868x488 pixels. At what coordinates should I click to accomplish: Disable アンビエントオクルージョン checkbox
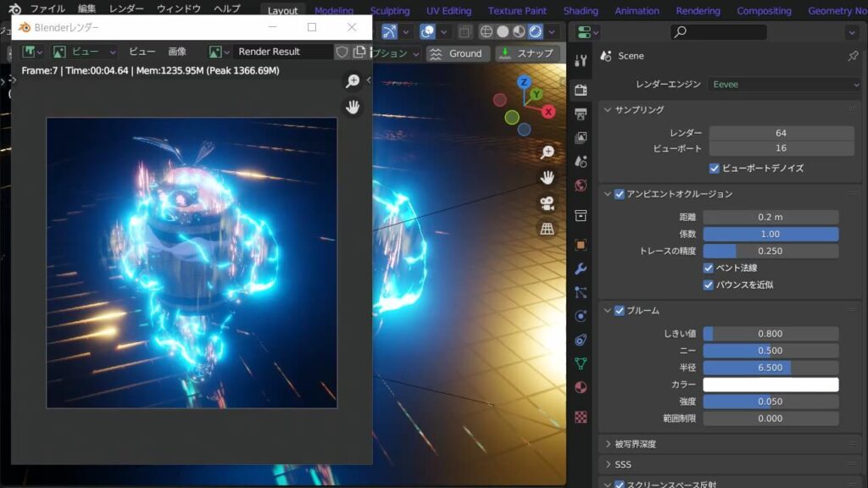tap(620, 194)
